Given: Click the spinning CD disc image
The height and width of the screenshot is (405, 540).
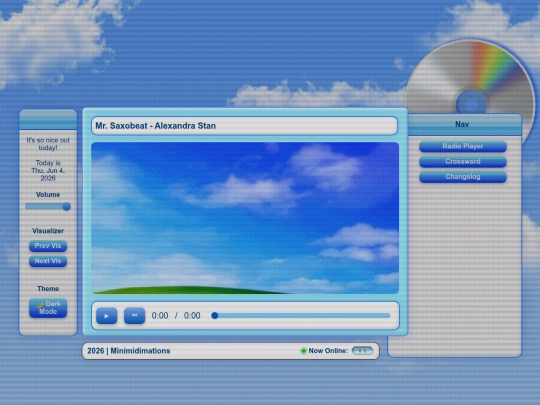Looking at the screenshot, I should coord(470,77).
